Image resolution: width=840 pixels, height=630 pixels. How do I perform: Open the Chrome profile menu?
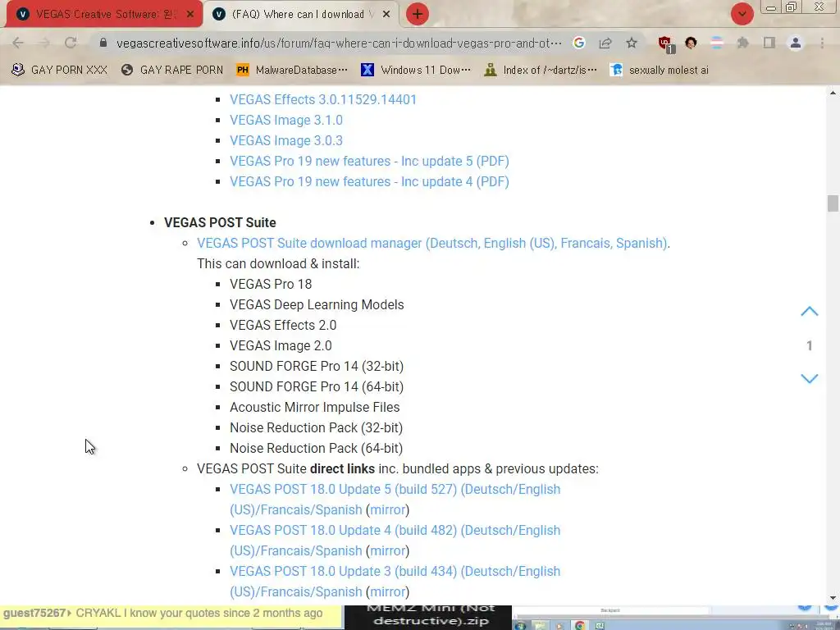[x=796, y=43]
